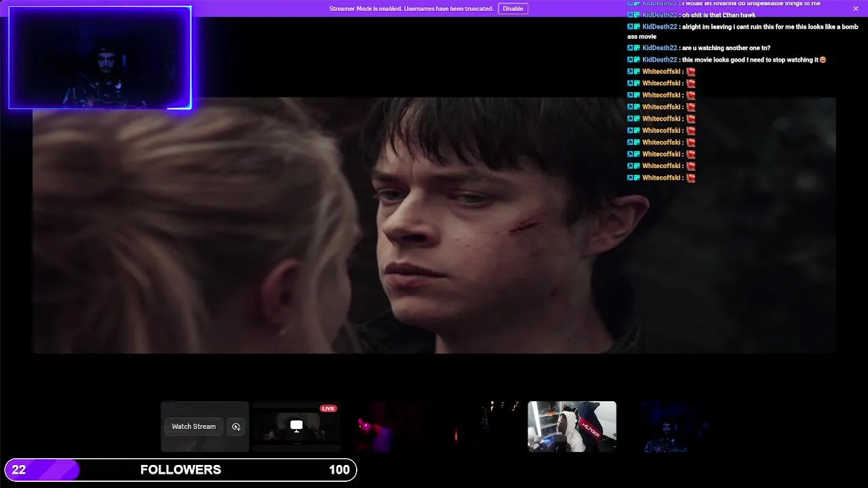
Task: Click chat badges beside "oh shit is that Ethan hawk"
Action: pos(633,15)
